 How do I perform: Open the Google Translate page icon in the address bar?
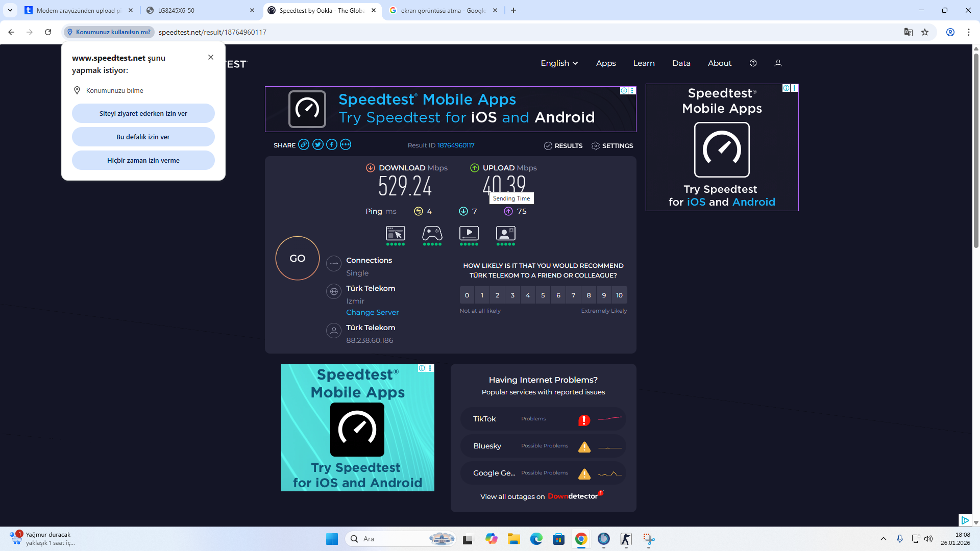[x=909, y=32]
